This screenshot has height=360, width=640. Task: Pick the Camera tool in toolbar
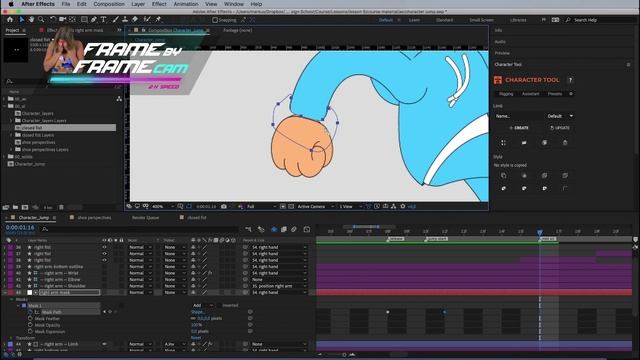[x=62, y=20]
